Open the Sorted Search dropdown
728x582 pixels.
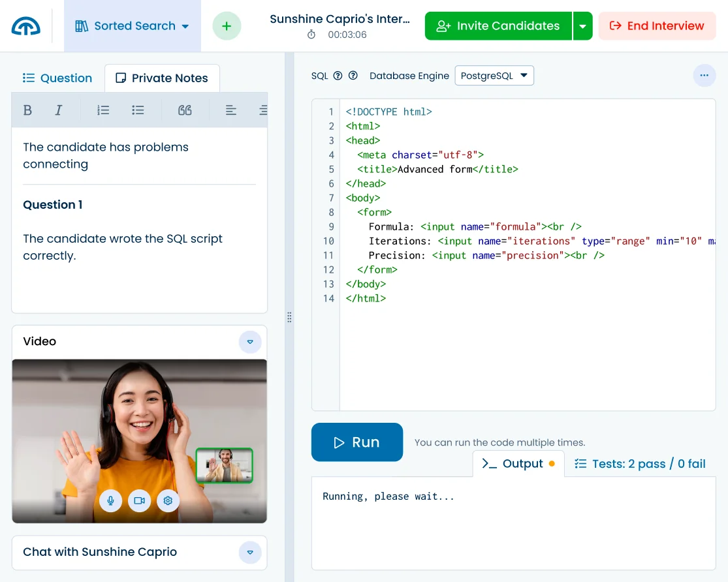point(133,25)
